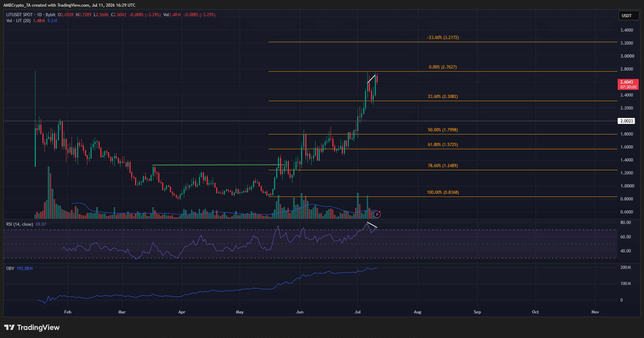This screenshot has width=644, height=338.
Task: Click the Aug label on time axis
Action: pos(418,312)
